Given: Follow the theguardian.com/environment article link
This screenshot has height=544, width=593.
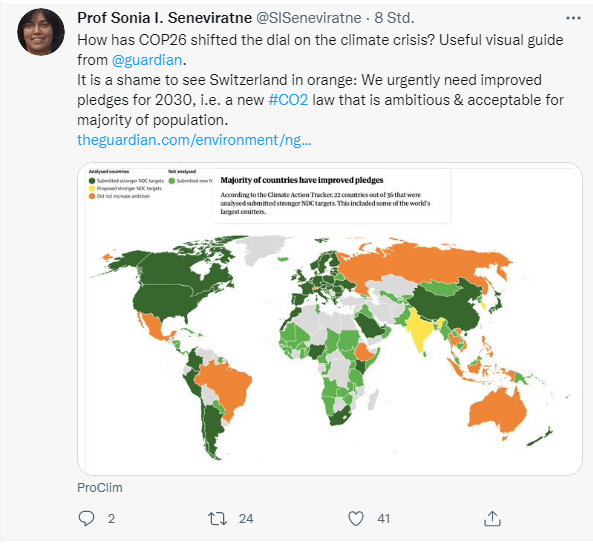Looking at the screenshot, I should coord(194,140).
